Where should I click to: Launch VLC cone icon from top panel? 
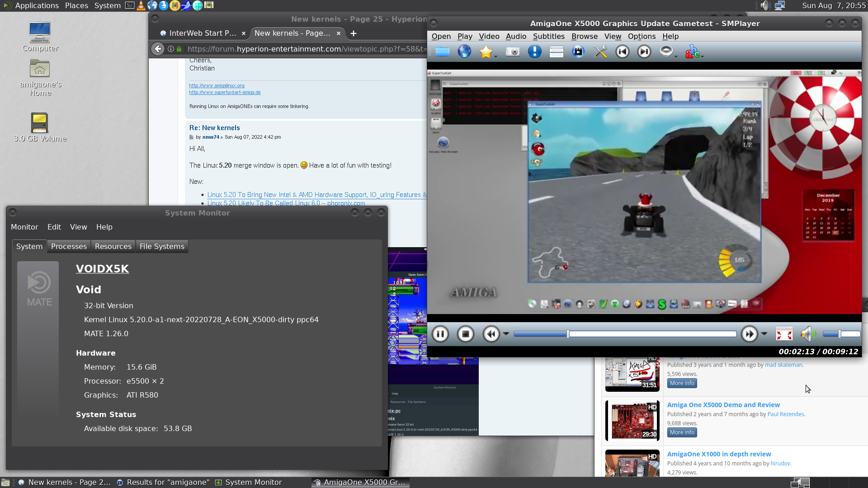[x=141, y=5]
